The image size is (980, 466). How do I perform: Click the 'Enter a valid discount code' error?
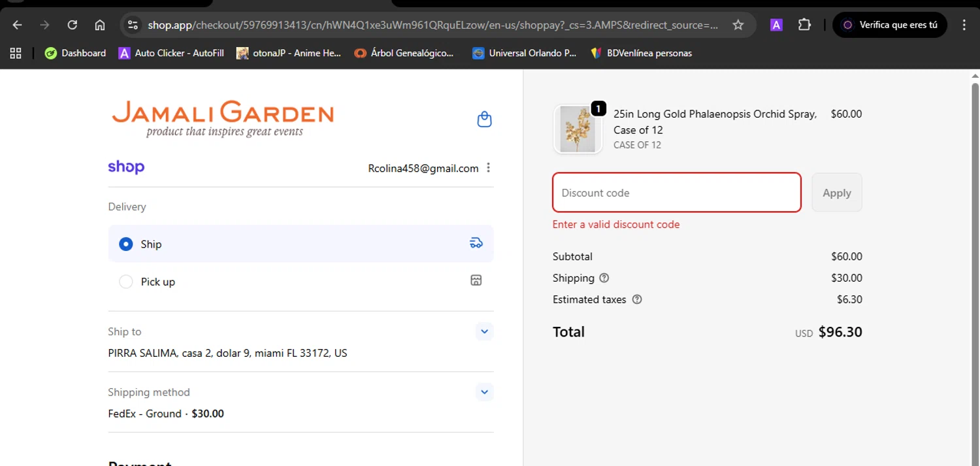click(616, 224)
